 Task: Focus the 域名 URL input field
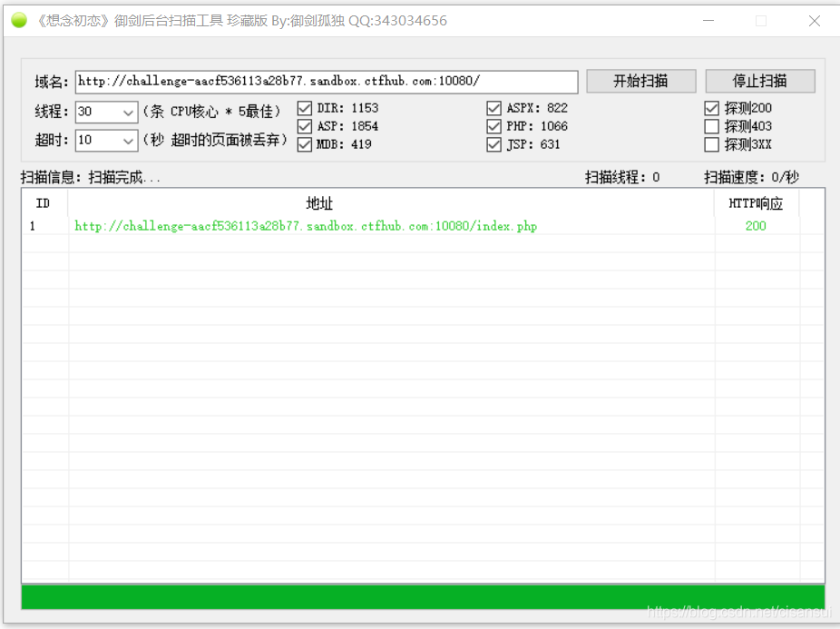(327, 82)
